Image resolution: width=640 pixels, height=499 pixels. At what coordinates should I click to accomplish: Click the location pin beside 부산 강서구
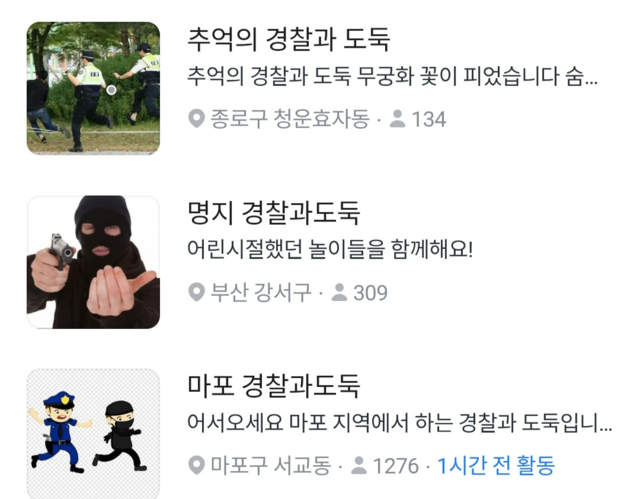click(196, 292)
